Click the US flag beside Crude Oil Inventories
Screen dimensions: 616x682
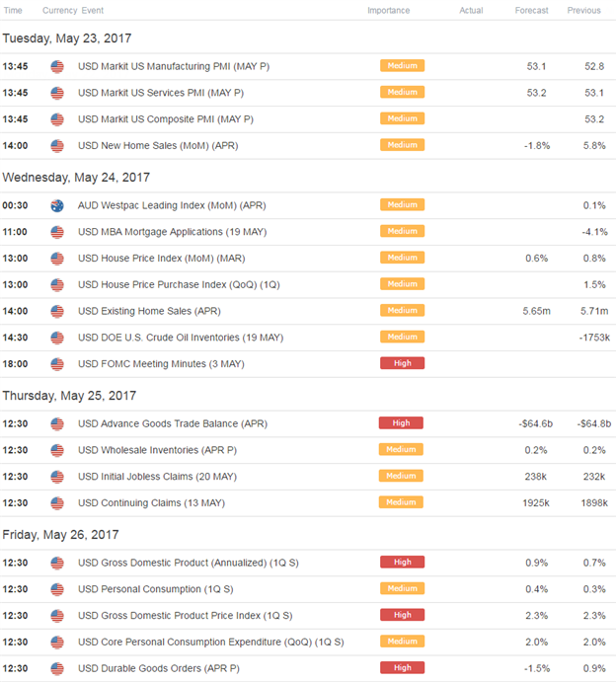(x=57, y=338)
